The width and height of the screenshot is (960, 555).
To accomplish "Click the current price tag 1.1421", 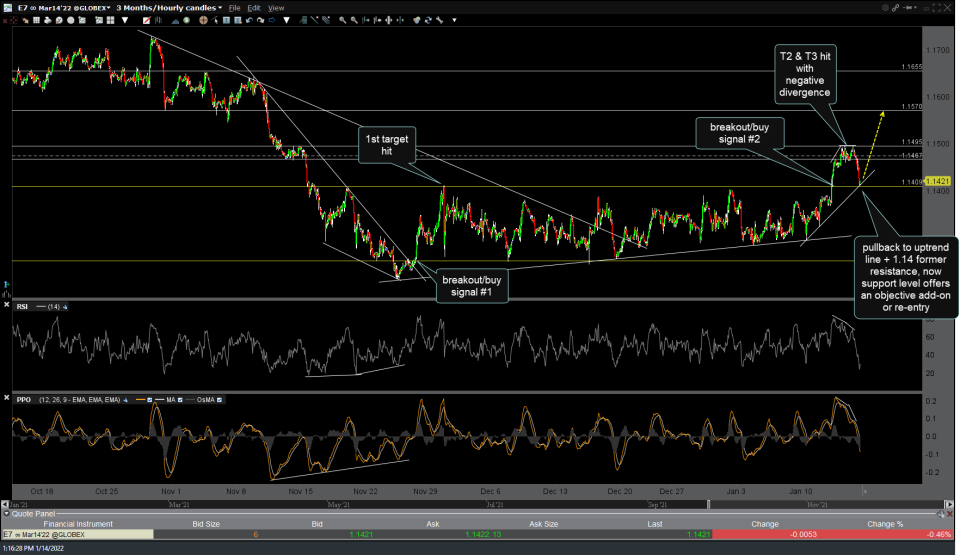I will click(938, 181).
